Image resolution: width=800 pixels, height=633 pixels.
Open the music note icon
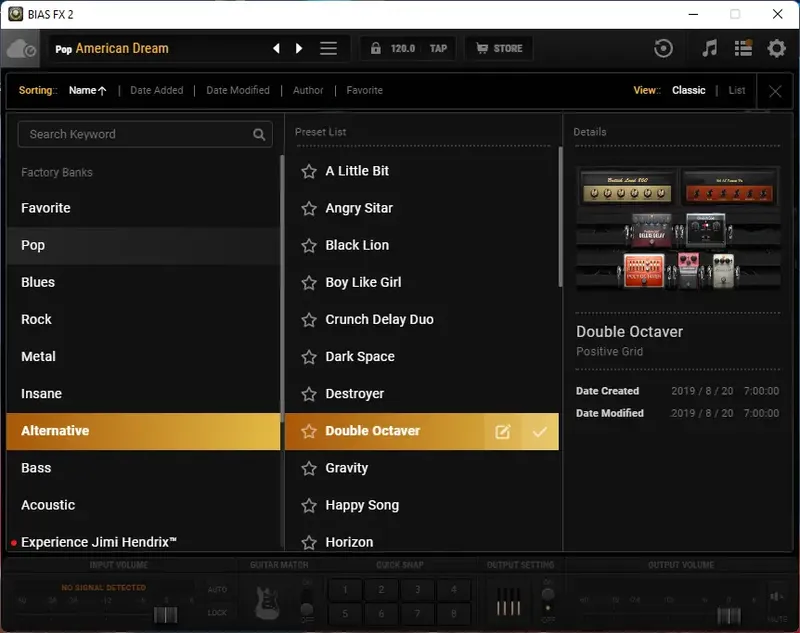tap(710, 48)
